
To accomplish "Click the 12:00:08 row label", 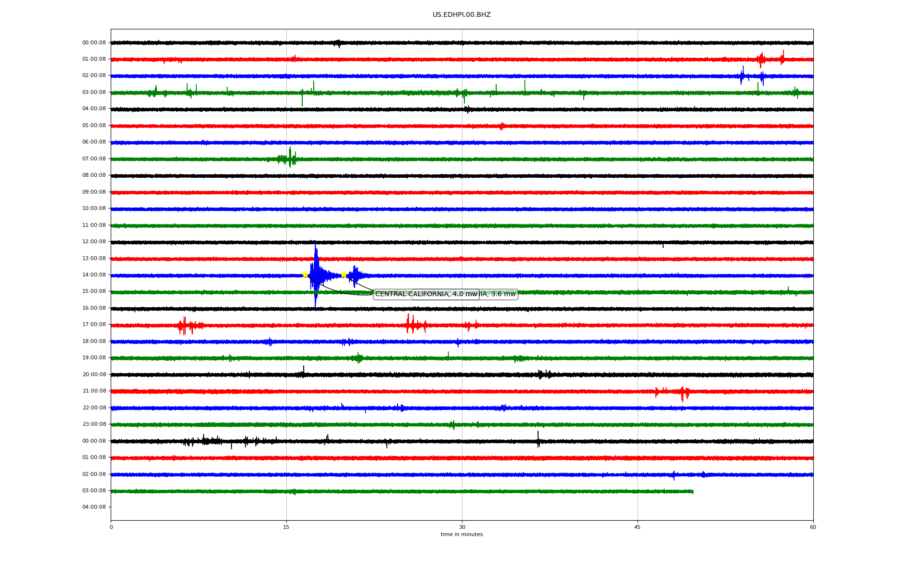I will [x=94, y=242].
